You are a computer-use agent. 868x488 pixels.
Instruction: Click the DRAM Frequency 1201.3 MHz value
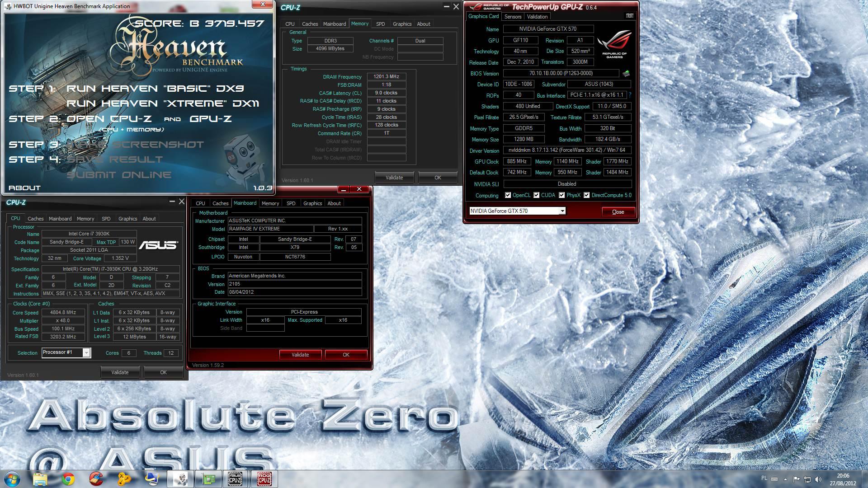[x=387, y=77]
